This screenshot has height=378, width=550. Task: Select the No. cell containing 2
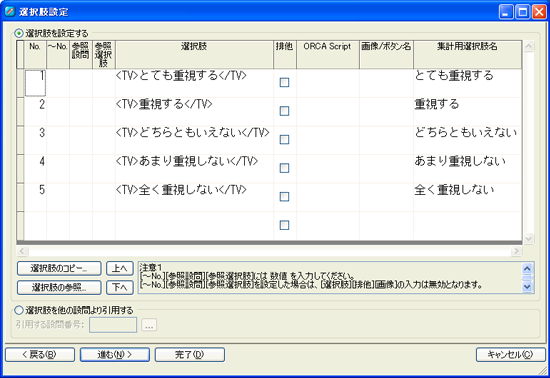pyautogui.click(x=35, y=112)
